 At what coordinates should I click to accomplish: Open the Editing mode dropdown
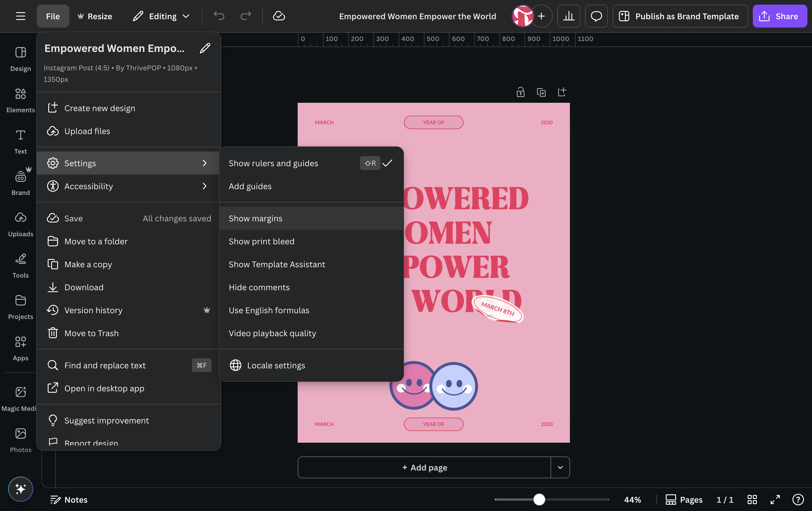161,16
